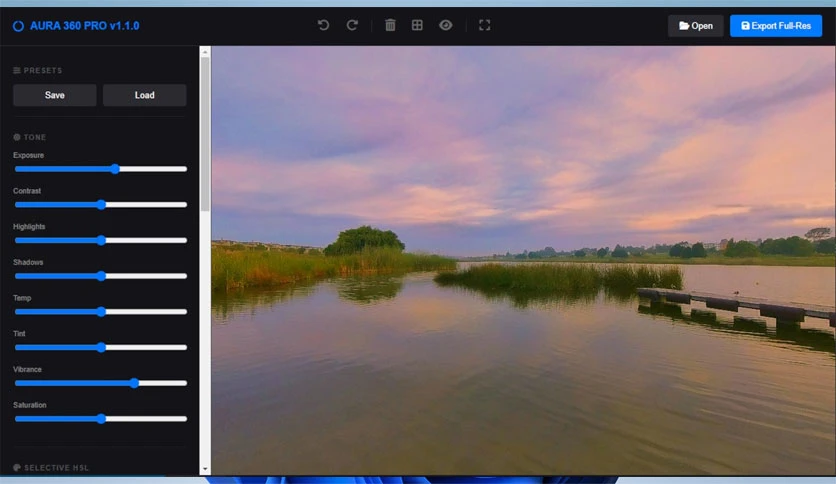
Task: Click the redo arrow icon
Action: click(352, 25)
